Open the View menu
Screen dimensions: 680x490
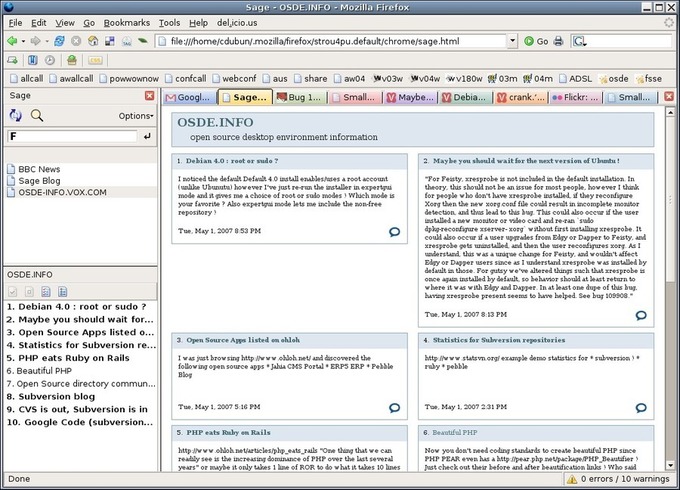65,23
